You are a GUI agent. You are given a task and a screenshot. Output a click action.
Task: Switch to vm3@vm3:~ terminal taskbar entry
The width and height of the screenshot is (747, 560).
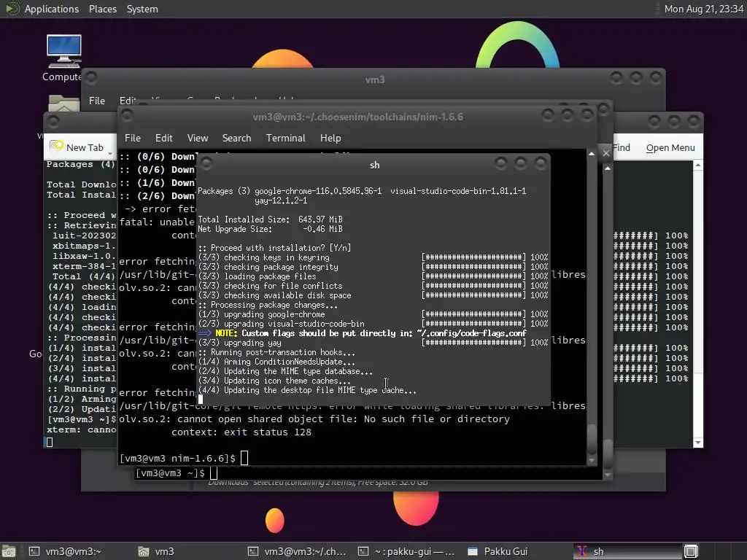click(65, 551)
